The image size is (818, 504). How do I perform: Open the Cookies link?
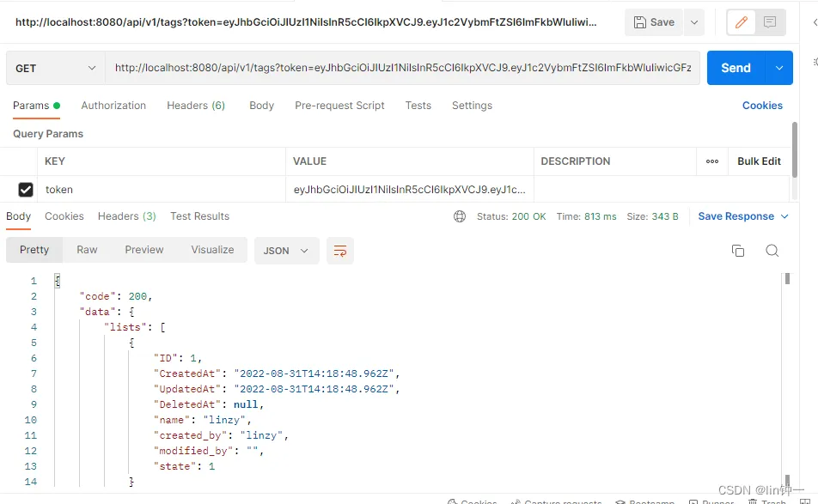click(x=762, y=106)
